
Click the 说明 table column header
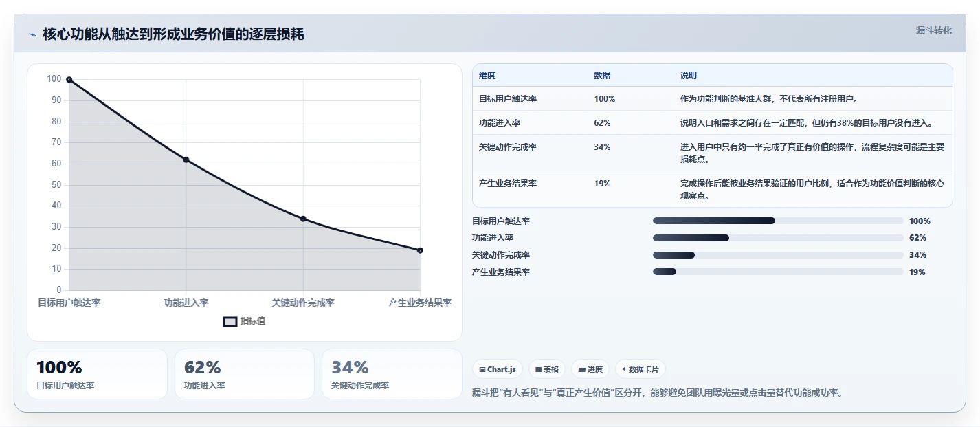click(x=689, y=76)
